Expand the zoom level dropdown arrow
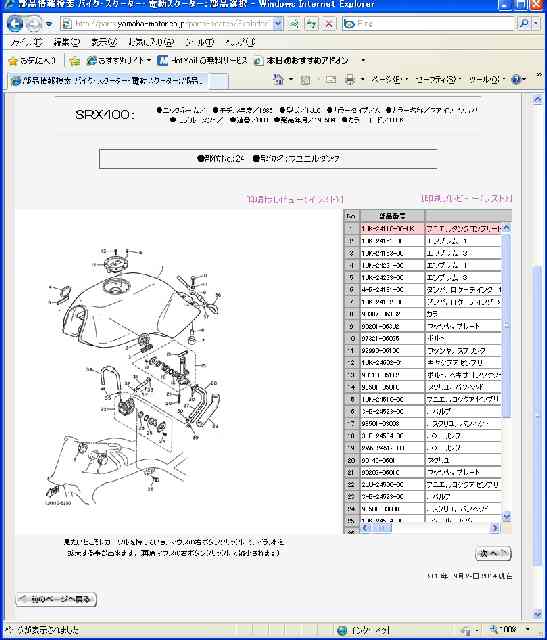Viewport: 547px width, 640px height. click(x=529, y=630)
